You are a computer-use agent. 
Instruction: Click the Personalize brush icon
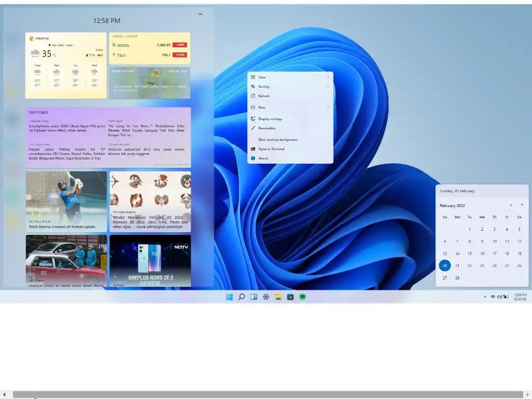(x=253, y=128)
